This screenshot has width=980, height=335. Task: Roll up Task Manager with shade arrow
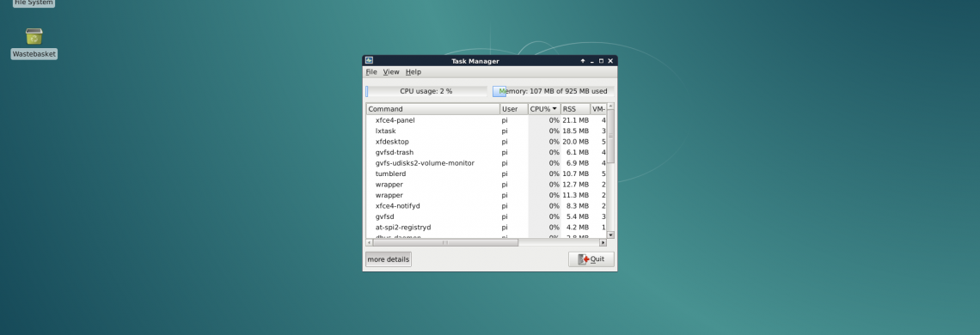point(583,61)
